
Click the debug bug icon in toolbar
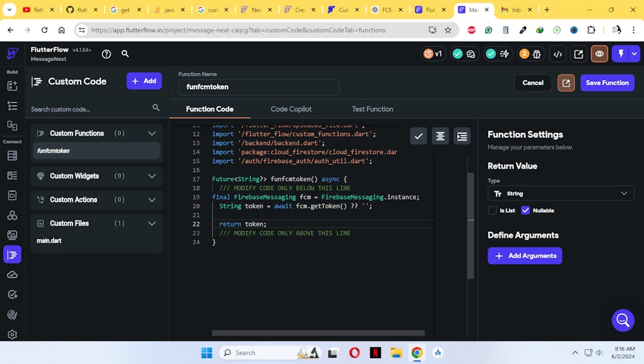coord(536,54)
